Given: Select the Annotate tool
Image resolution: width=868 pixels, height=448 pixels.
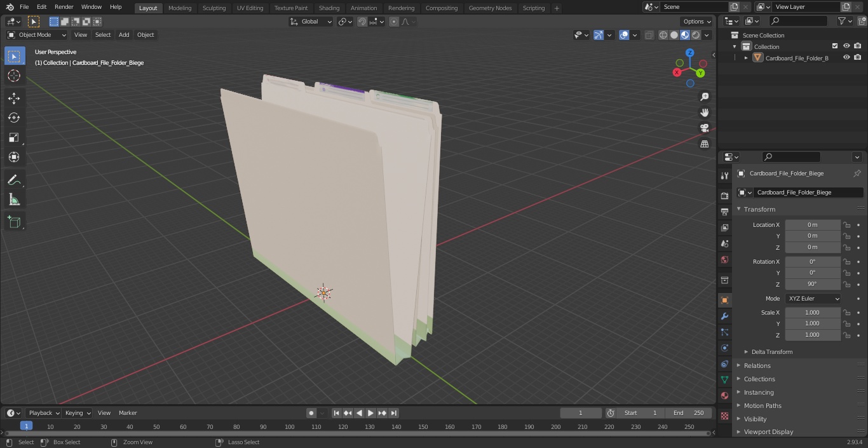Looking at the screenshot, I should (14, 180).
